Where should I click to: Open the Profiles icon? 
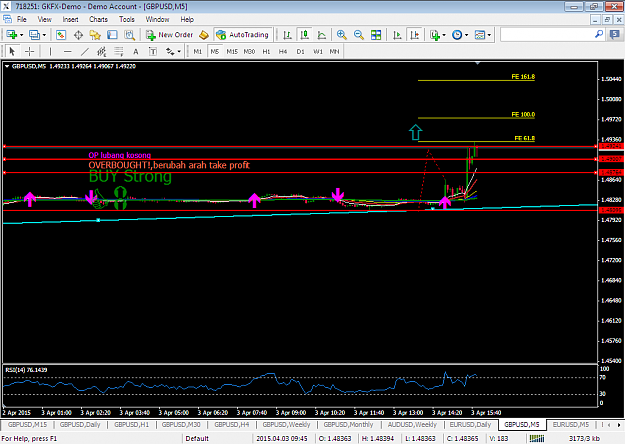35,35
